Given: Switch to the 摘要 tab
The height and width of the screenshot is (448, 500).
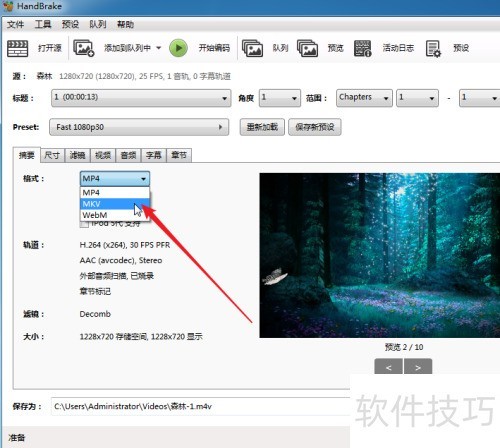Looking at the screenshot, I should click(x=27, y=155).
